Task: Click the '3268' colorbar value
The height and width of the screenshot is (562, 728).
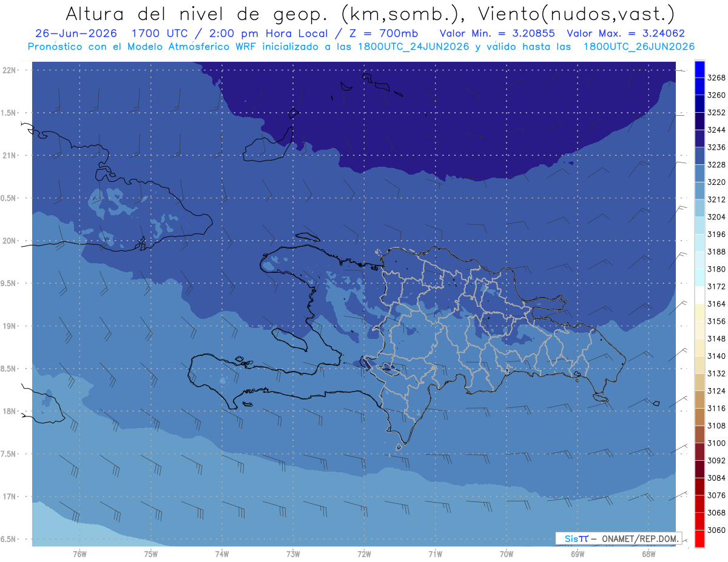Action: (716, 78)
